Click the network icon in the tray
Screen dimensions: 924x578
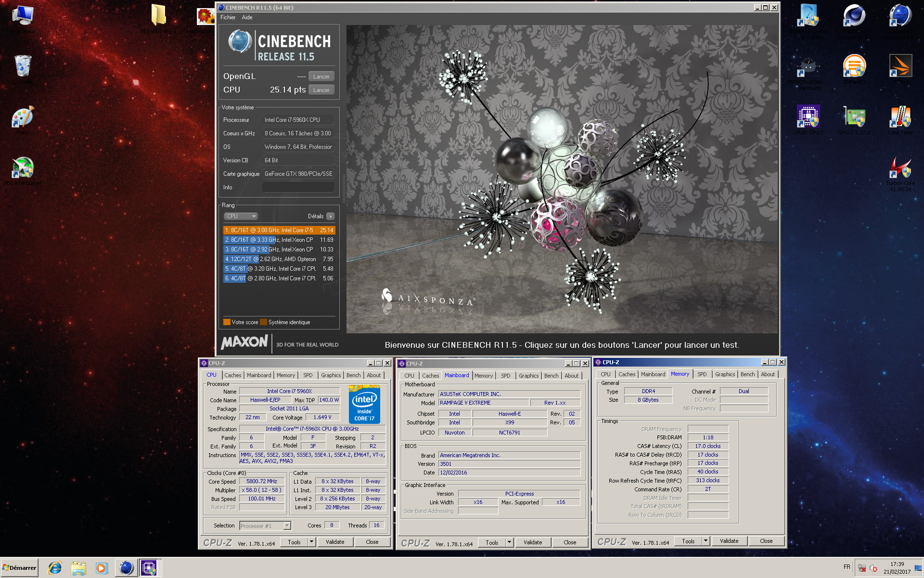pyautogui.click(x=862, y=568)
